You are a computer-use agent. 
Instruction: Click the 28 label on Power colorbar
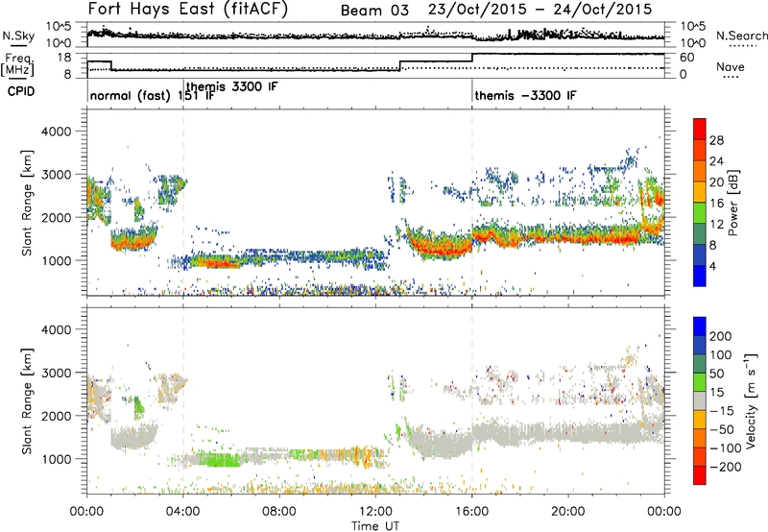(x=716, y=140)
